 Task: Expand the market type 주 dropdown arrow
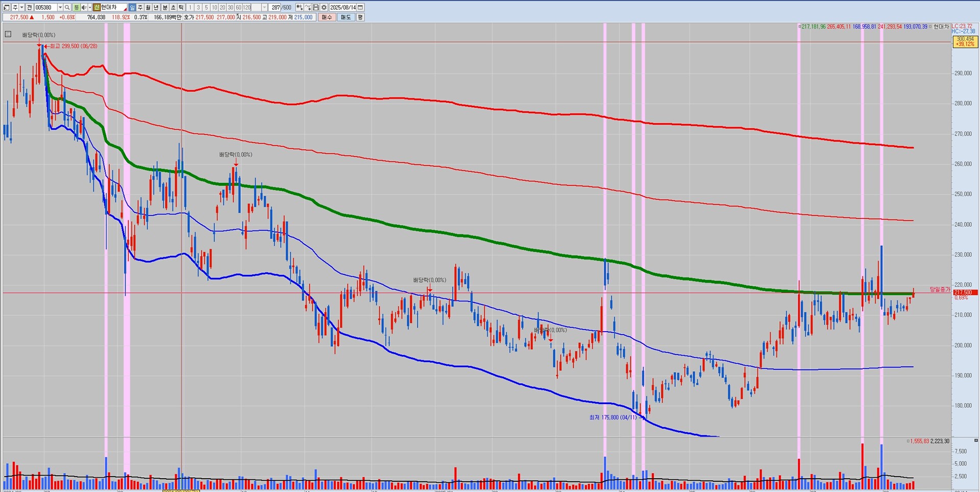point(21,8)
